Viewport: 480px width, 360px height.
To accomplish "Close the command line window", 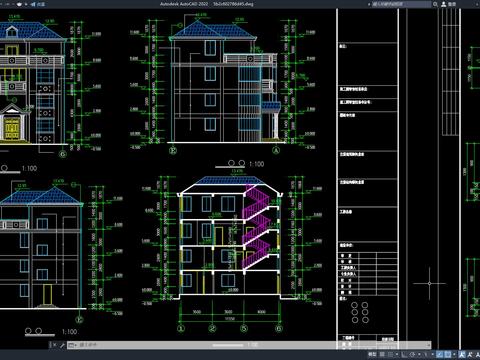I will pyautogui.click(x=55, y=345).
